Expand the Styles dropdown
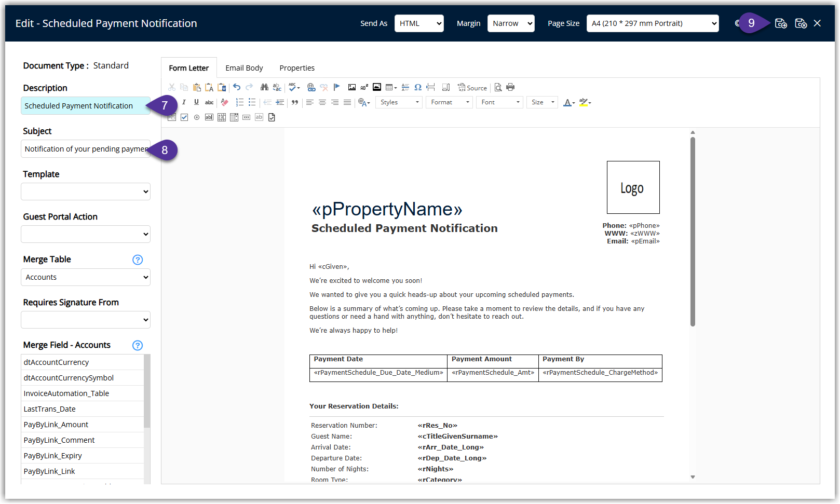This screenshot has height=504, width=840. tap(399, 102)
